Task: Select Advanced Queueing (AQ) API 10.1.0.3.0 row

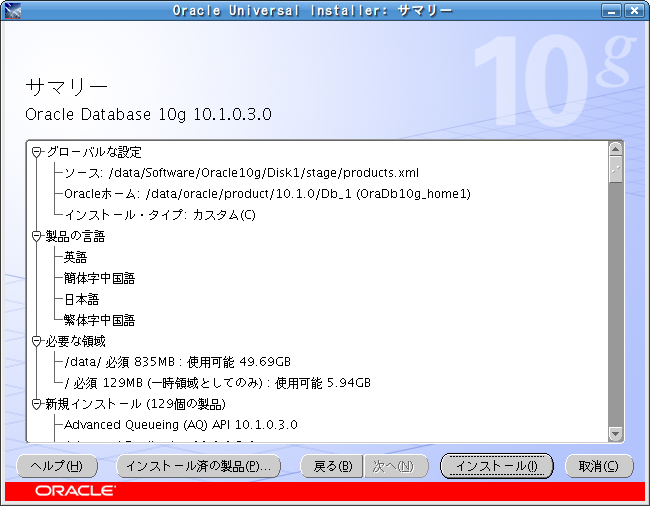Action: click(181, 425)
